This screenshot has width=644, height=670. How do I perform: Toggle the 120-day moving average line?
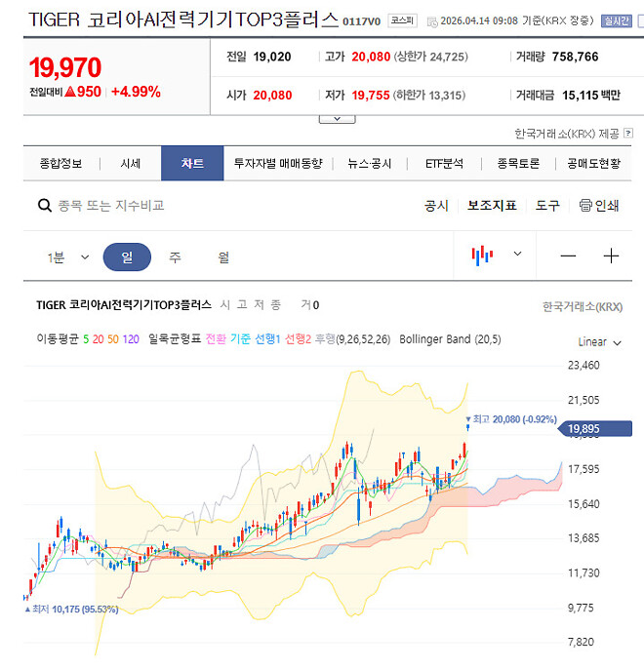point(131,339)
